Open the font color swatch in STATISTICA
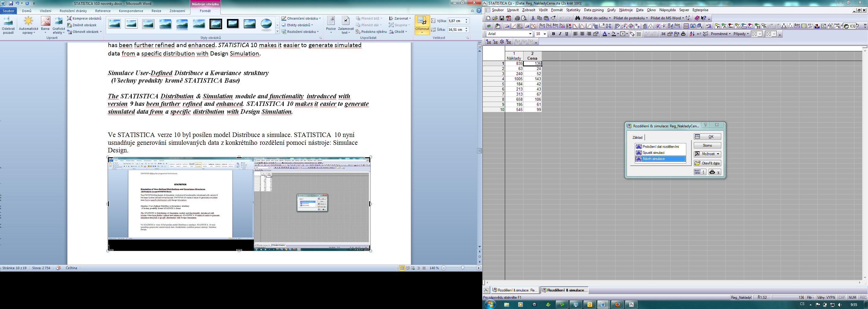This screenshot has width=868, height=309. point(605,34)
